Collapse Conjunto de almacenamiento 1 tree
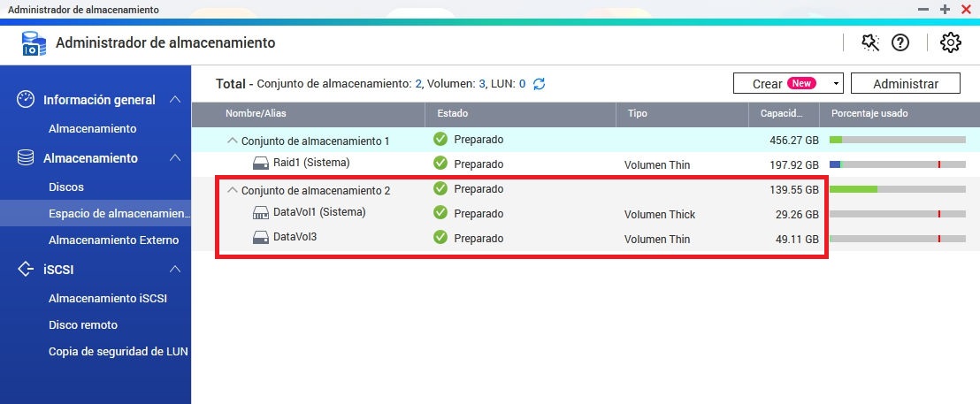The width and height of the screenshot is (980, 404). [x=233, y=140]
